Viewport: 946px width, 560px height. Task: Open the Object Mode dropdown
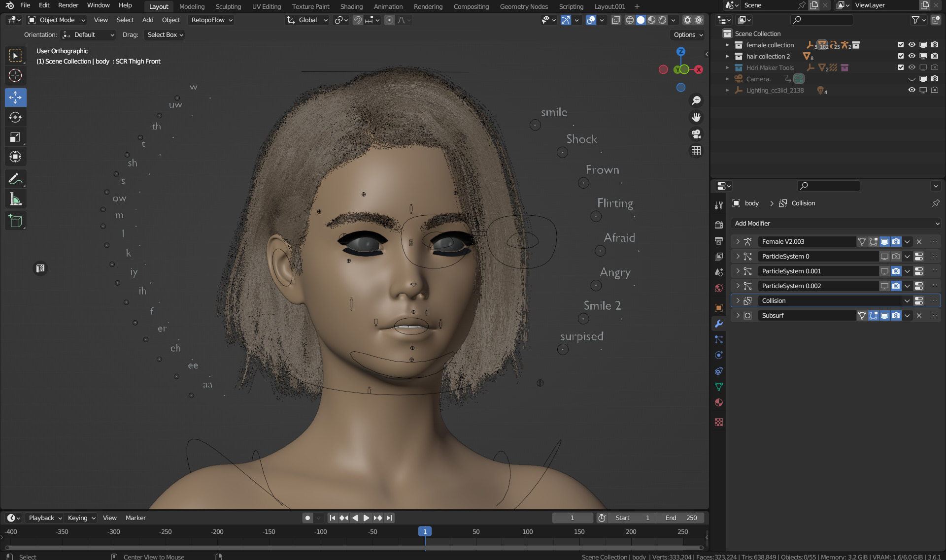click(57, 20)
